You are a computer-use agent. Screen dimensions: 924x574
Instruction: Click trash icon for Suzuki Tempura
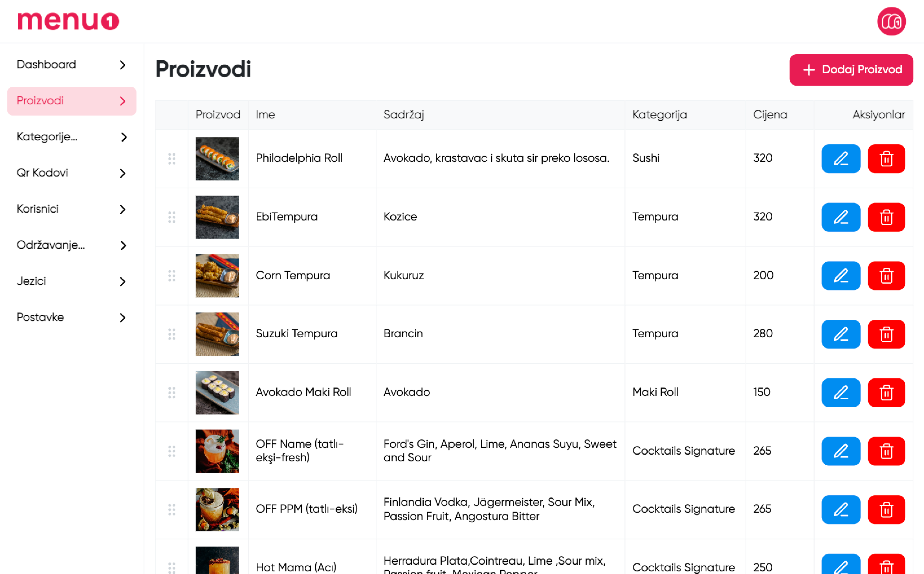[x=886, y=334]
